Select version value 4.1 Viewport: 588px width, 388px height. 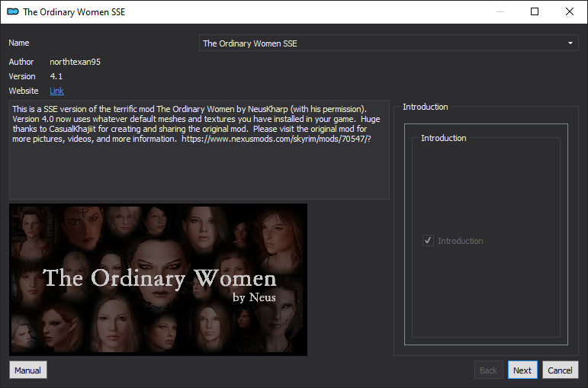pyautogui.click(x=56, y=76)
